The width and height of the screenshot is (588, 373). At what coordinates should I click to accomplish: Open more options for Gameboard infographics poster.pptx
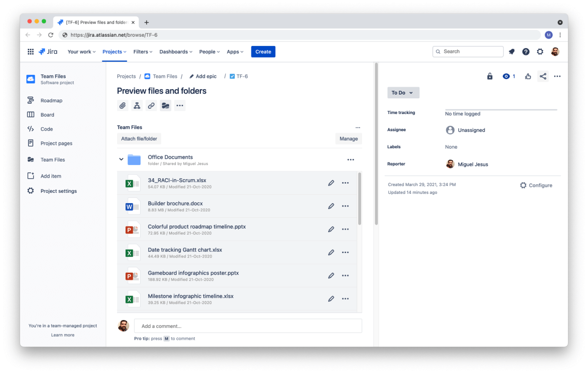345,276
